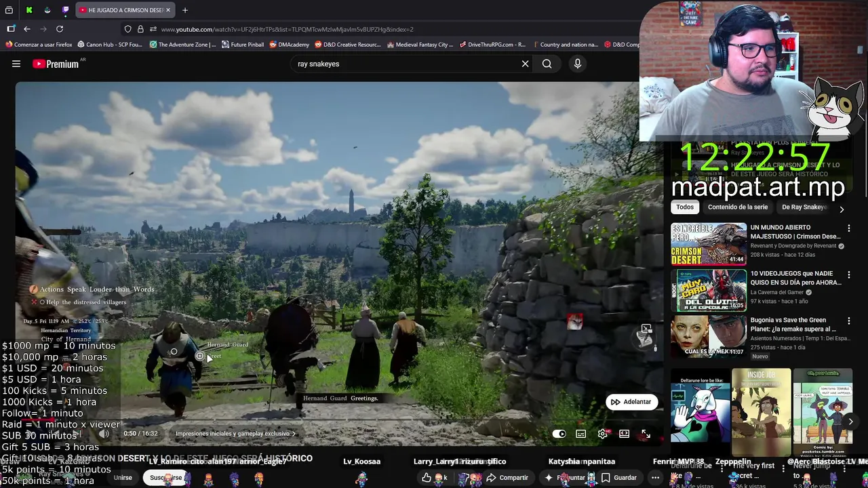The width and height of the screenshot is (868, 488).
Task: Clear the search box with the X
Action: [x=525, y=64]
